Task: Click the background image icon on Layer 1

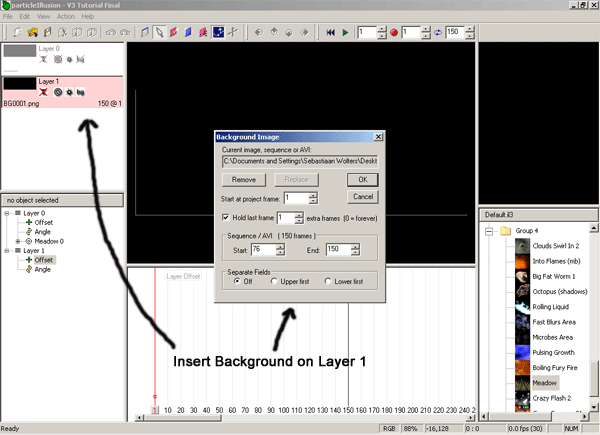Action: (x=79, y=92)
